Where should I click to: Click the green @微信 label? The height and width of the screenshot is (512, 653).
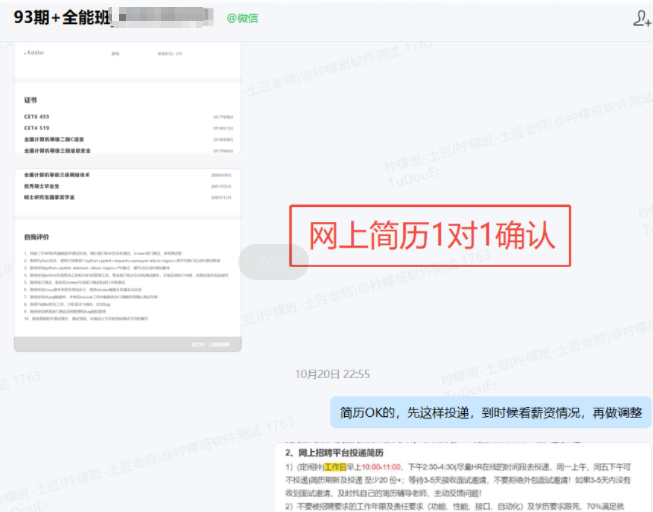tap(242, 18)
